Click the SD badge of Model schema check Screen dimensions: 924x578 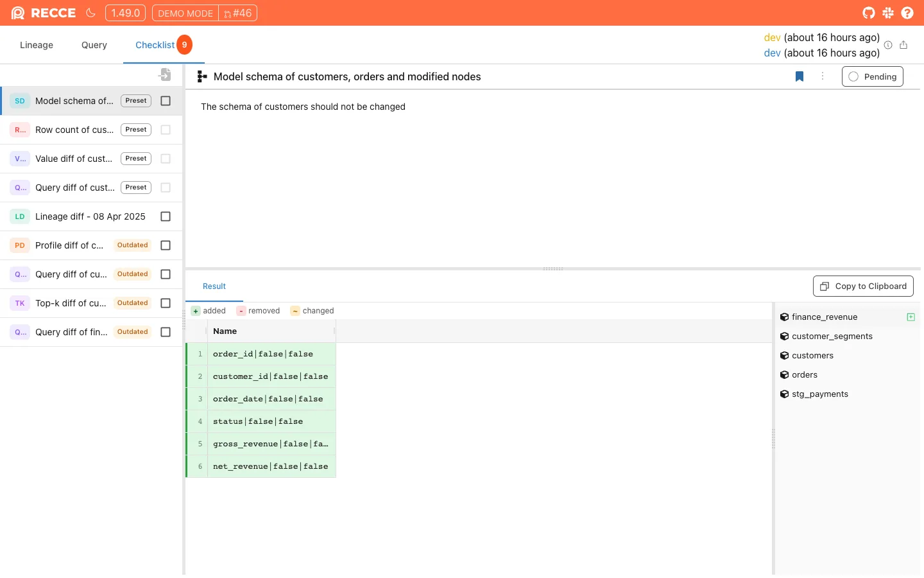click(x=20, y=101)
